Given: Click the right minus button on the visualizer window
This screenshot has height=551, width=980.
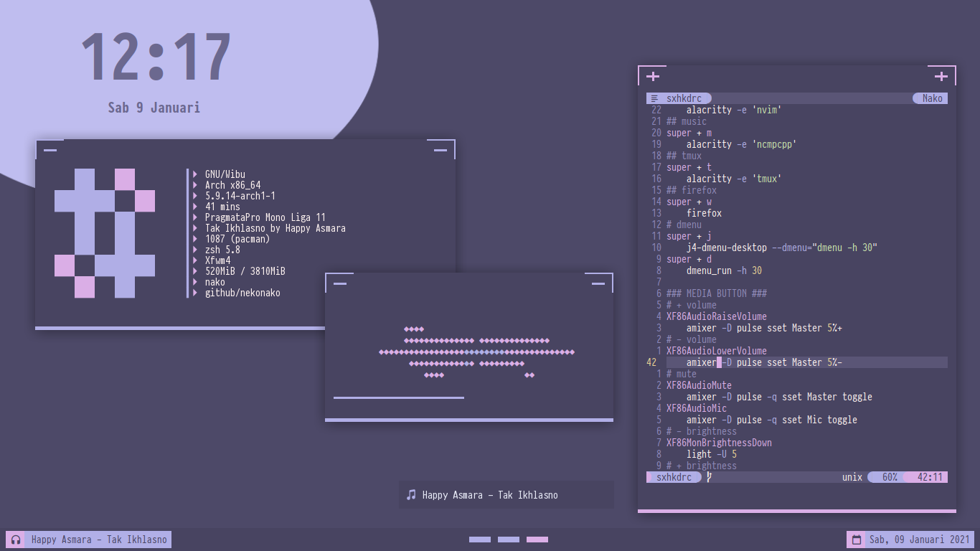Looking at the screenshot, I should 598,283.
